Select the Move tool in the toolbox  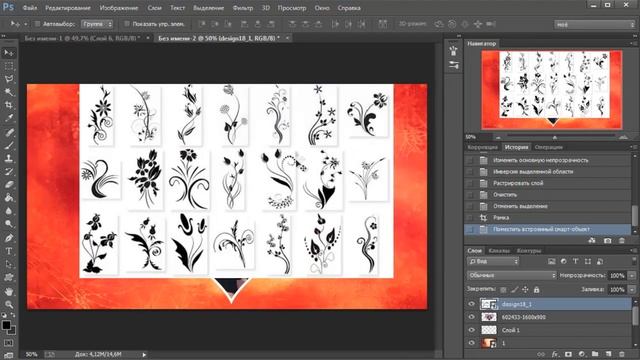[9, 53]
